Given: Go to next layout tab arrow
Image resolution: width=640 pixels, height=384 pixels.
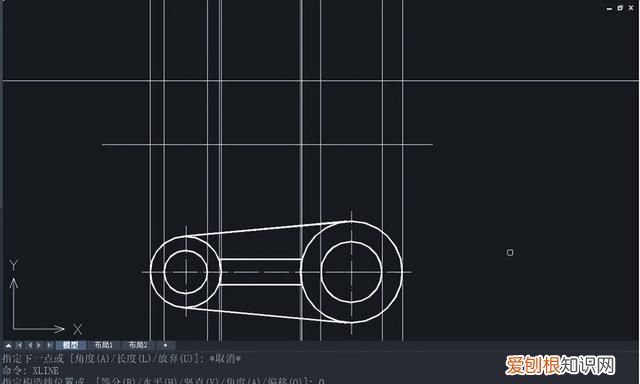Looking at the screenshot, I should (x=39, y=345).
